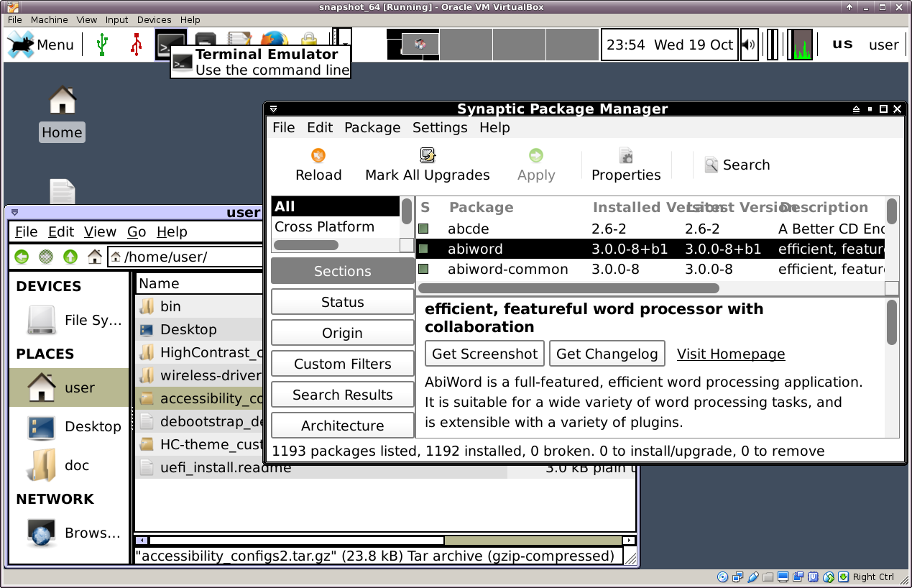Screen dimensions: 912x588
Task: Open the VirtualBox Devices menu
Action: tap(155, 19)
